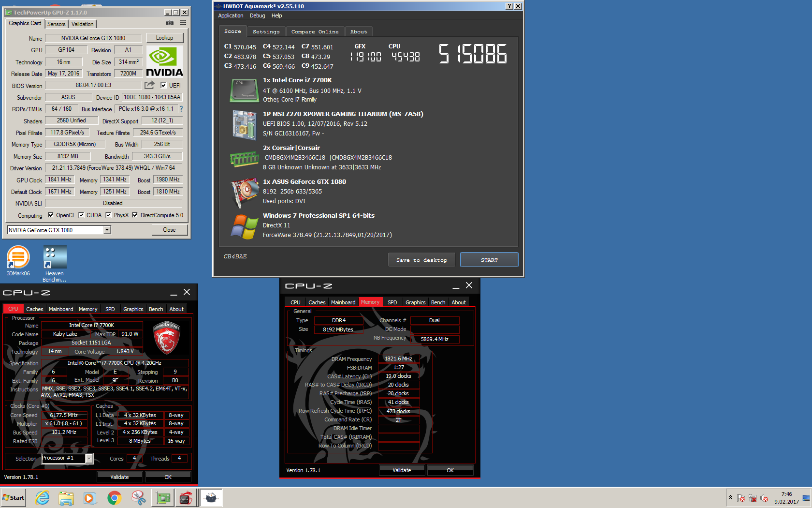
Task: Switch to Aquamark taskbar button
Action: pos(211,498)
